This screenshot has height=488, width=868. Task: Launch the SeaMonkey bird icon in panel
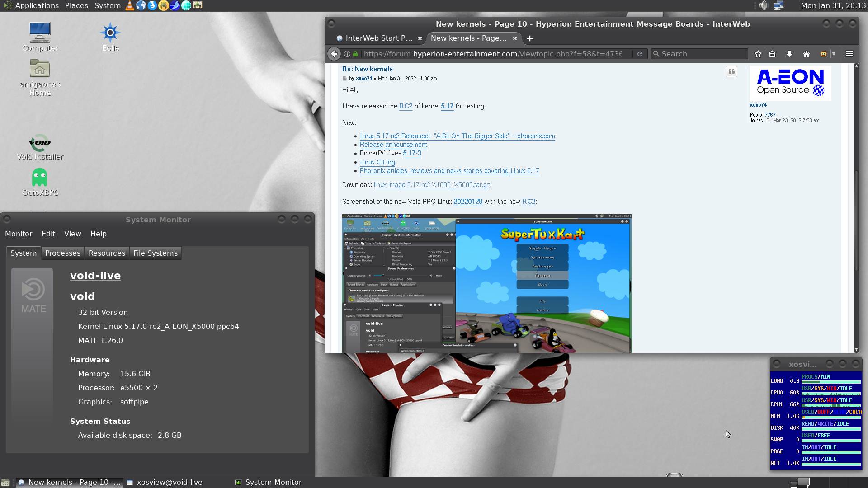[x=175, y=5]
